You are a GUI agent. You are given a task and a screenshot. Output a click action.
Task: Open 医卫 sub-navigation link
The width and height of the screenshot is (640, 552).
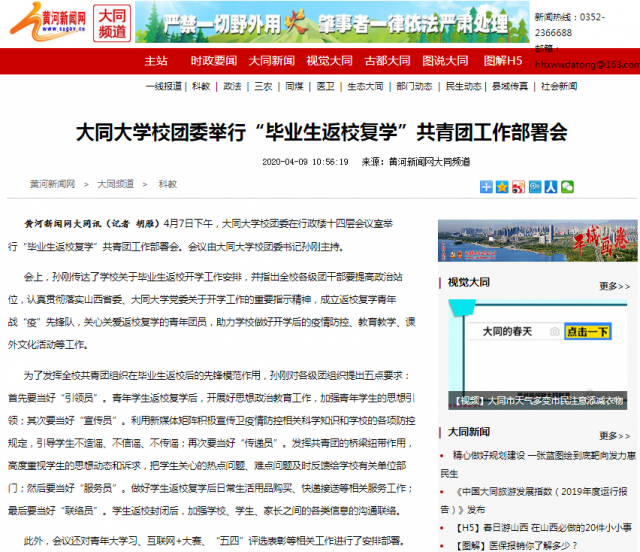click(325, 86)
